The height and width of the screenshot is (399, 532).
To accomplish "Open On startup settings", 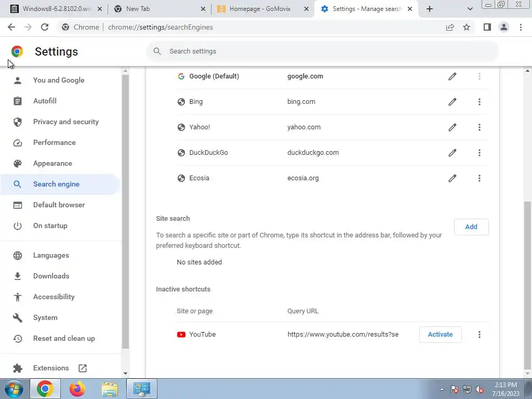I will (60, 225).
